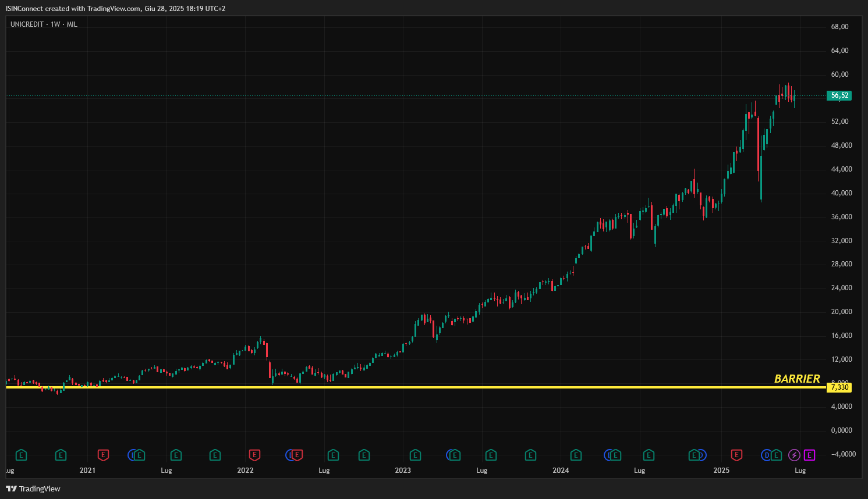Image resolution: width=868 pixels, height=499 pixels.
Task: Click the 2021 time axis label
Action: 87,471
